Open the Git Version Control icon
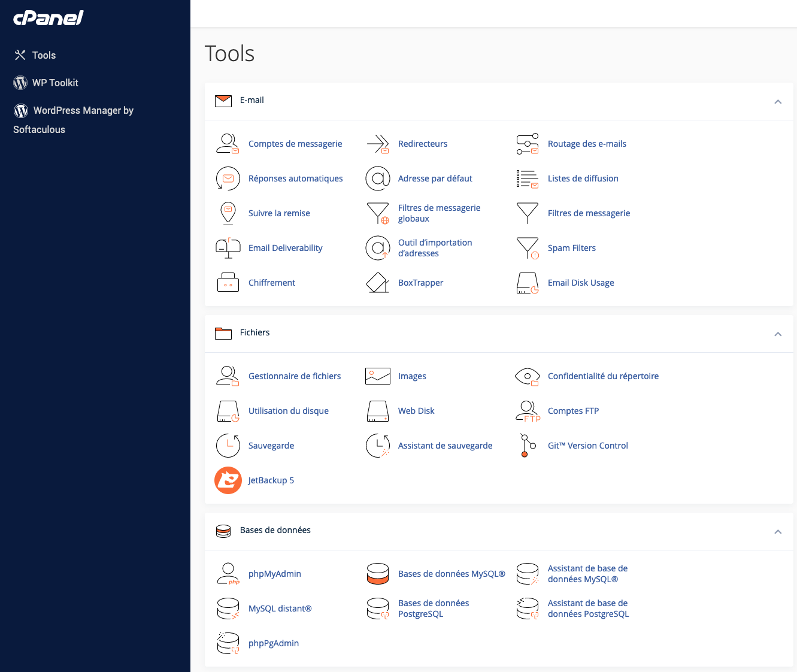The height and width of the screenshot is (672, 797). click(x=528, y=446)
